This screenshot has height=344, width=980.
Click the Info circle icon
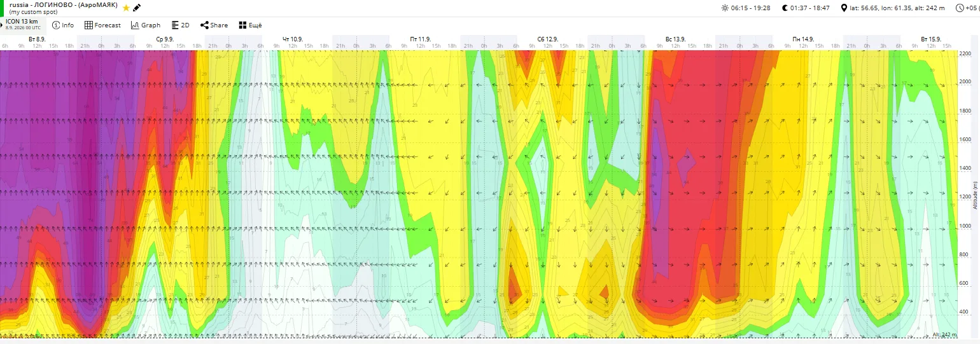click(x=55, y=25)
